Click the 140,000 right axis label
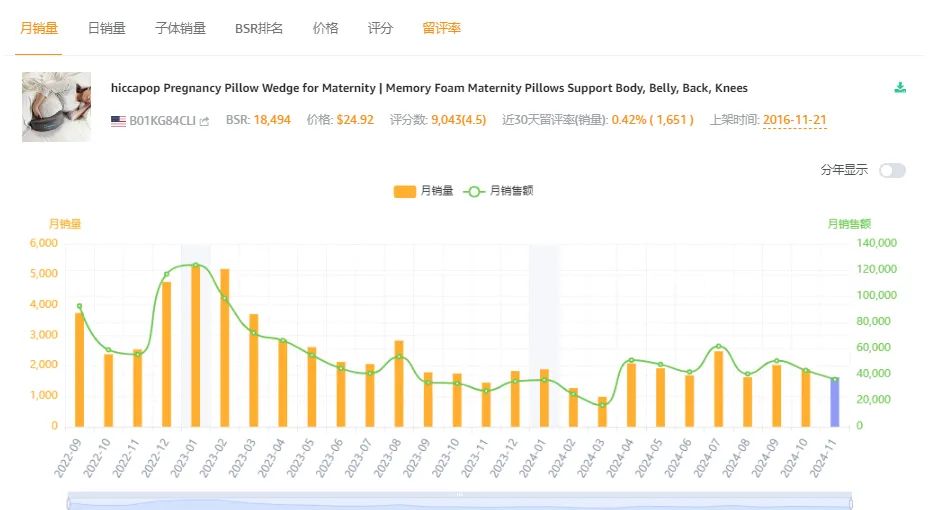The height and width of the screenshot is (510, 931). pos(876,243)
